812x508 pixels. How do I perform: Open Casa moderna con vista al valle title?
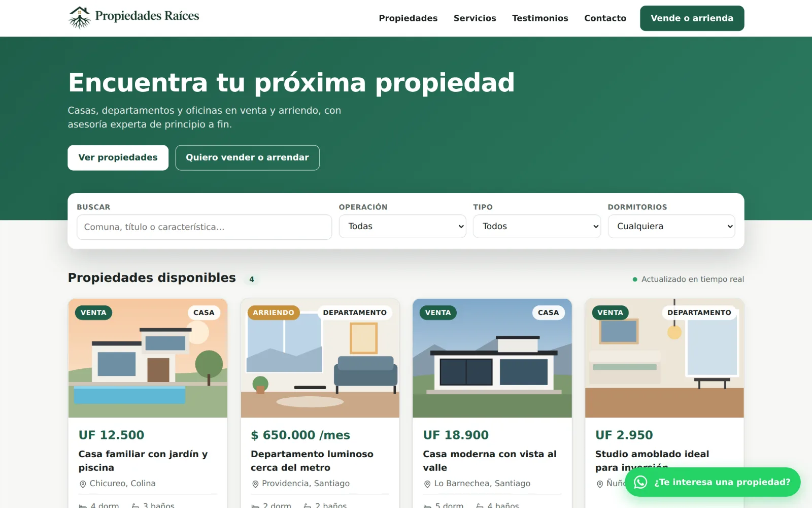(x=490, y=461)
